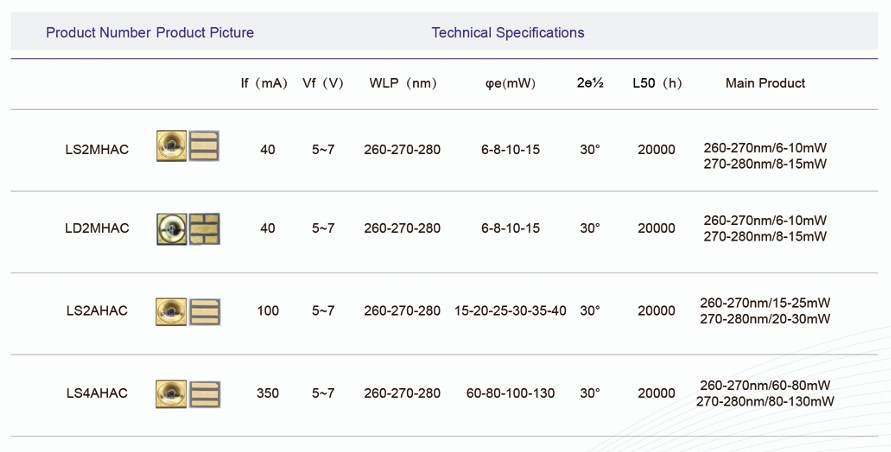Select the L50 (h) column header

point(657,83)
